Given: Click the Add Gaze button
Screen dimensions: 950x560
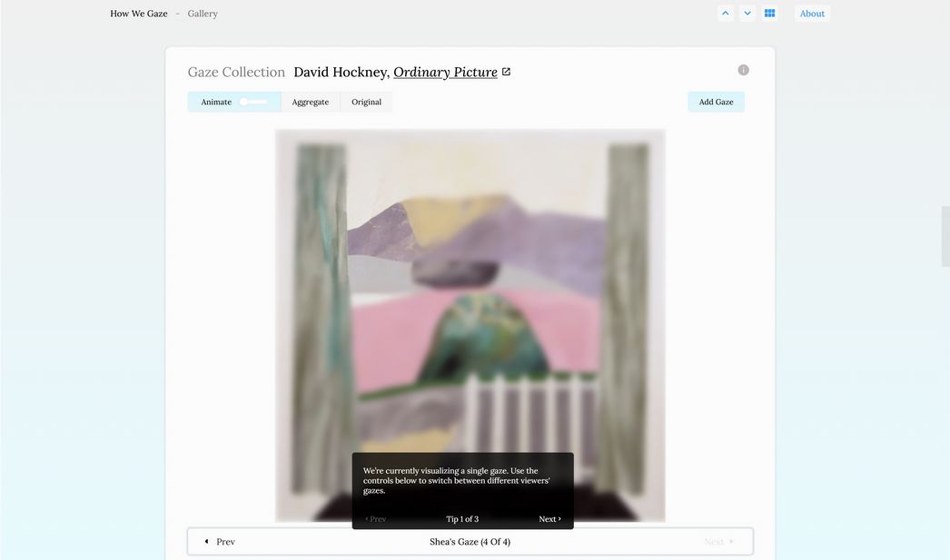Looking at the screenshot, I should tap(717, 102).
